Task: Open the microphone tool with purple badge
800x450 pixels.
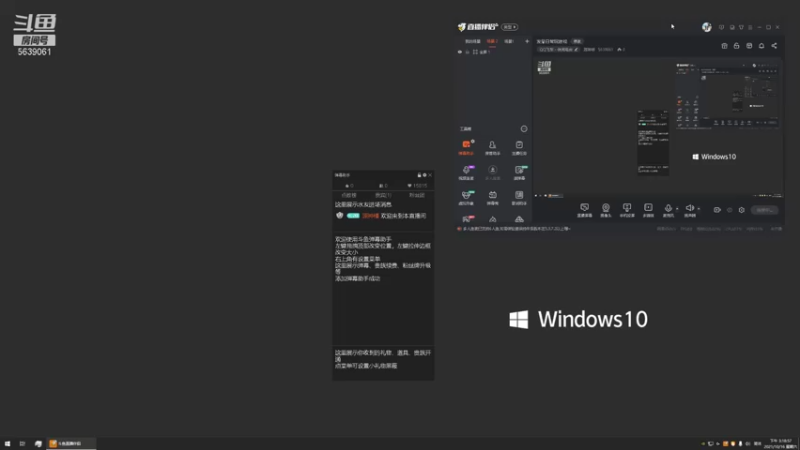Action: (x=466, y=172)
